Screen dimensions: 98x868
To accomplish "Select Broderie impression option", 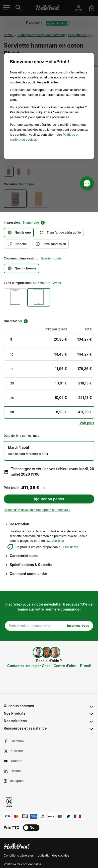I will [x=16, y=244].
